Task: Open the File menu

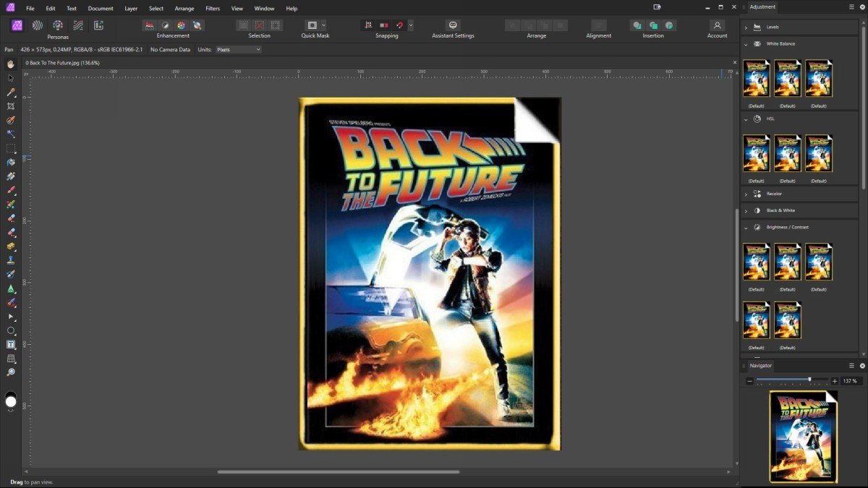Action: point(30,9)
